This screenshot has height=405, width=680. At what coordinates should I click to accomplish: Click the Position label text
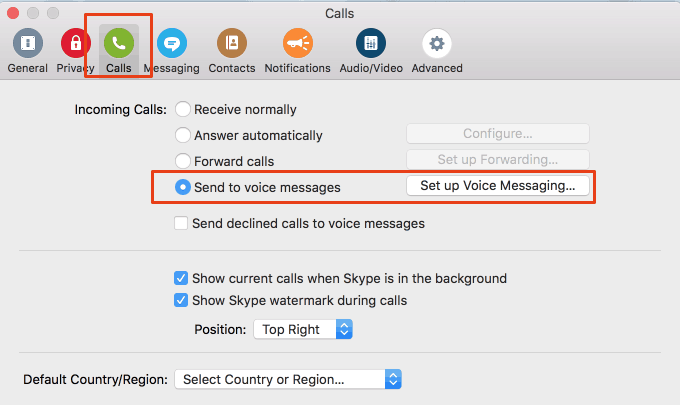220,330
